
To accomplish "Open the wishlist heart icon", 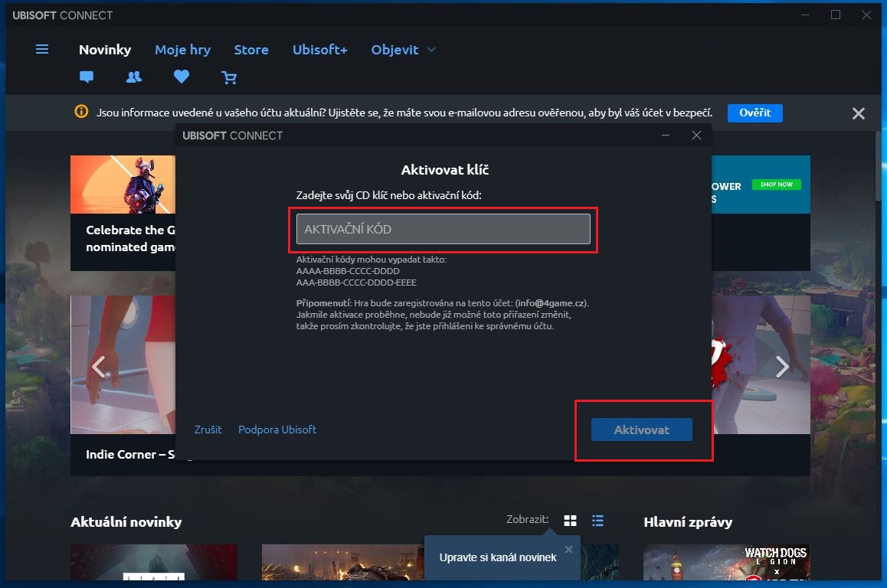I will pyautogui.click(x=181, y=77).
